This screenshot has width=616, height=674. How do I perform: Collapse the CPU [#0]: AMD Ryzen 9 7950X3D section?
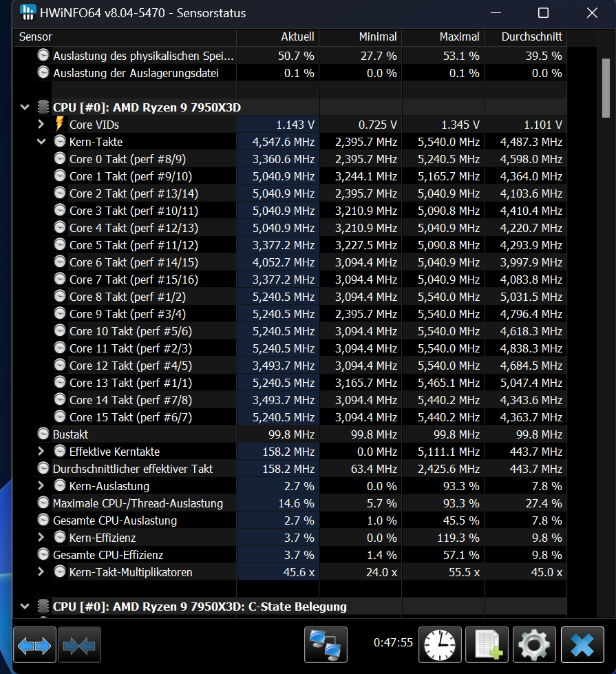pos(25,107)
